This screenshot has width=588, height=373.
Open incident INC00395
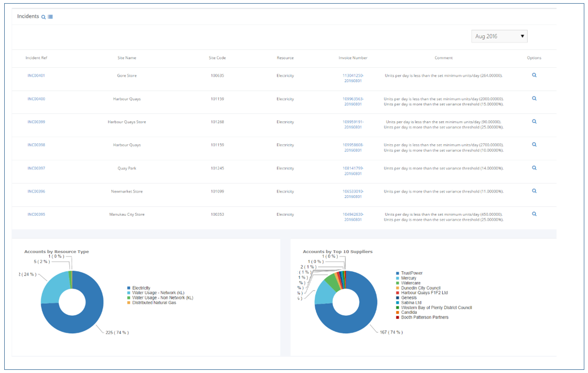click(x=35, y=214)
